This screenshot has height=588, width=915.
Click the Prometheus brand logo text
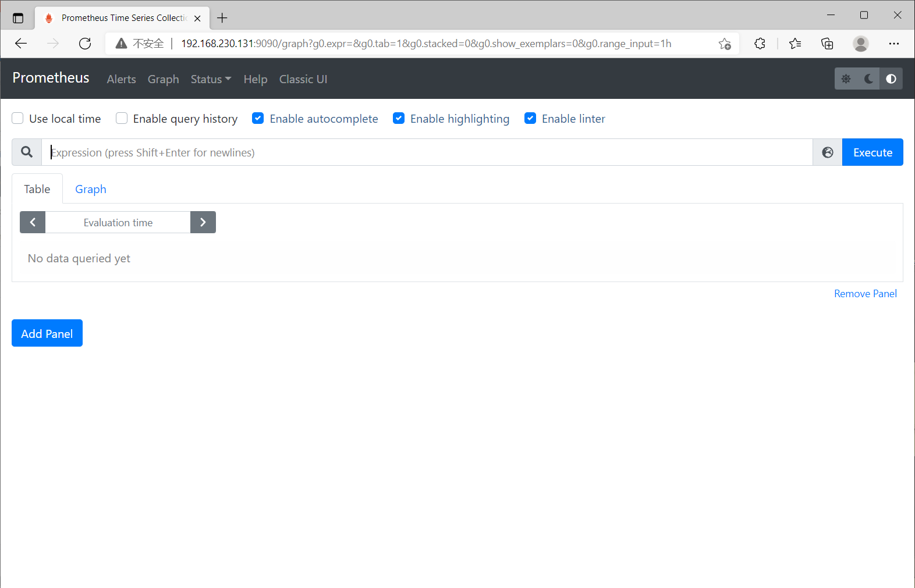(51, 78)
